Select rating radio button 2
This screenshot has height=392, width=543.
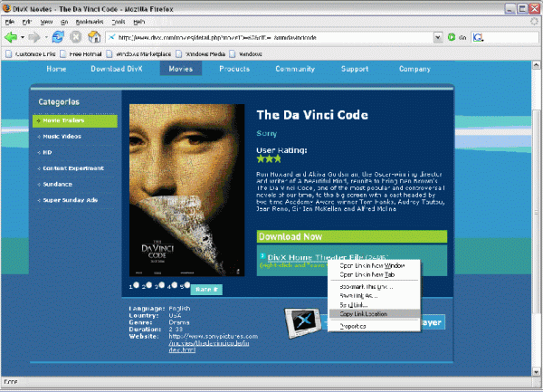[x=149, y=285]
